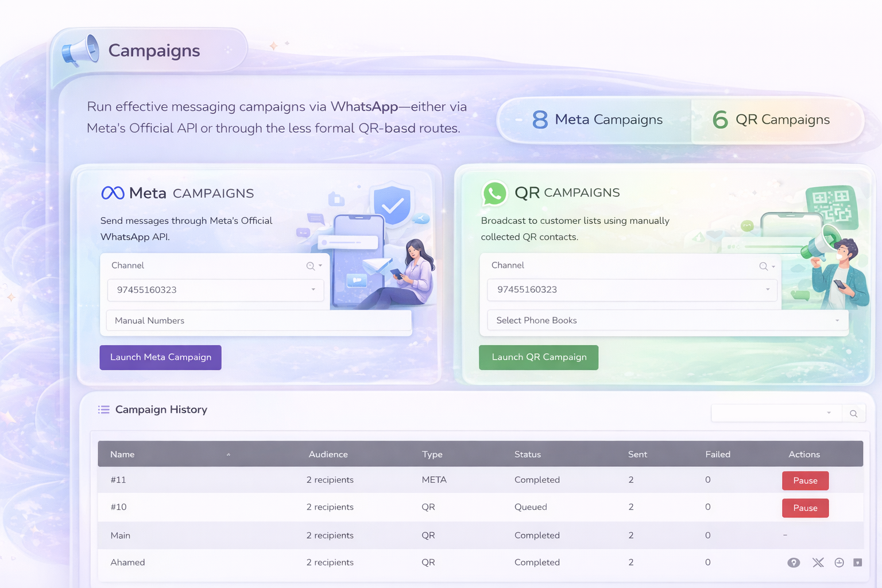Expand caret next to QR Channel search
Screen dimensions: 882x588
[x=773, y=266]
